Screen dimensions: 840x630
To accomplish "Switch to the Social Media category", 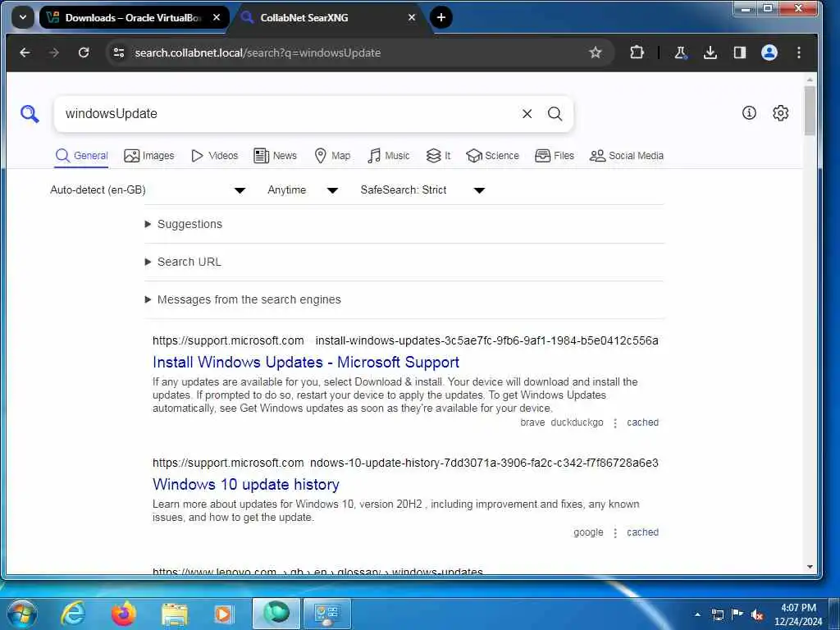I will point(626,156).
